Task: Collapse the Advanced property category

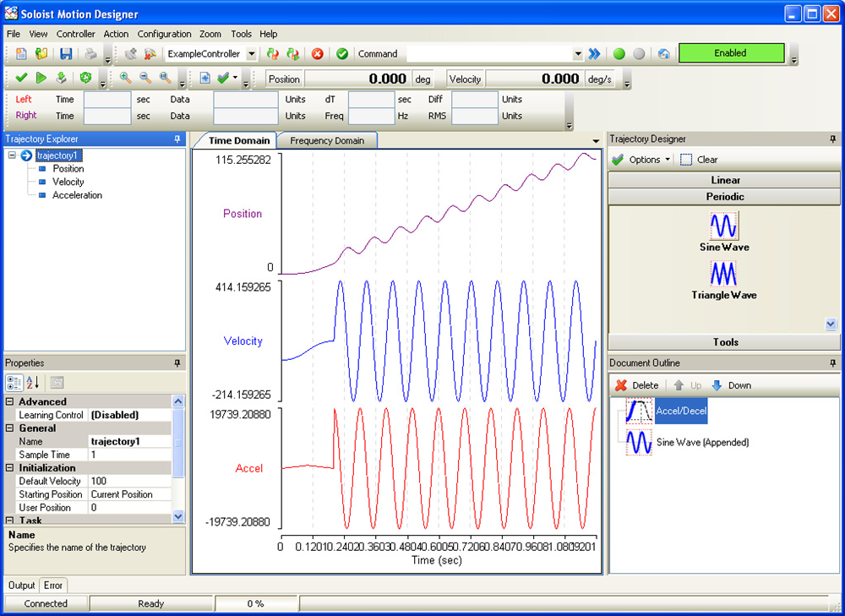Action: click(9, 401)
